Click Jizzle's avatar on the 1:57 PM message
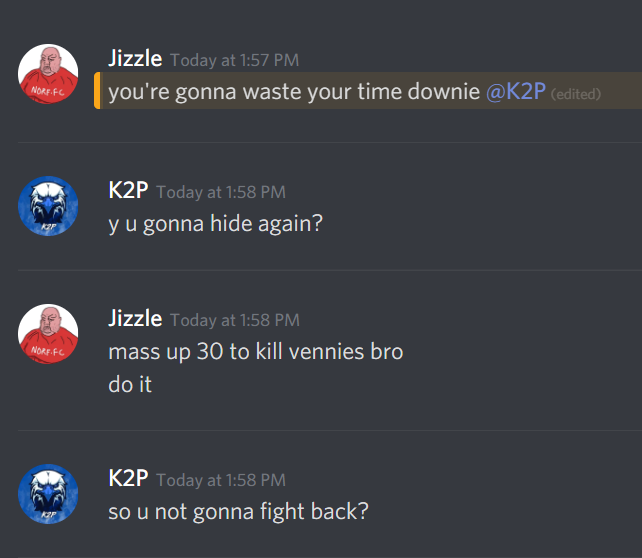642x558 pixels. pos(48,74)
